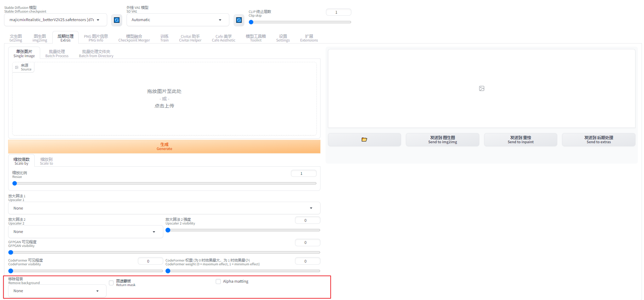Enable the Alpha matting checkbox
The width and height of the screenshot is (644, 300).
218,281
